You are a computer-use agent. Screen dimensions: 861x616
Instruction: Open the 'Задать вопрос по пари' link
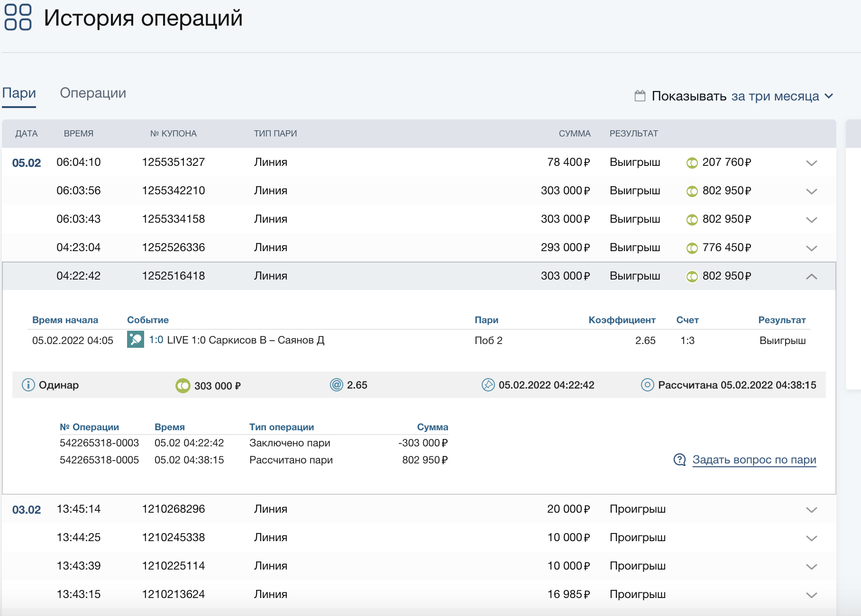tap(754, 460)
